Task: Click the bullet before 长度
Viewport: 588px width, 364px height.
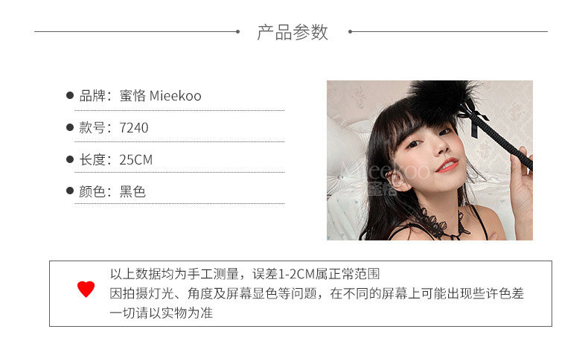Action: tap(70, 159)
